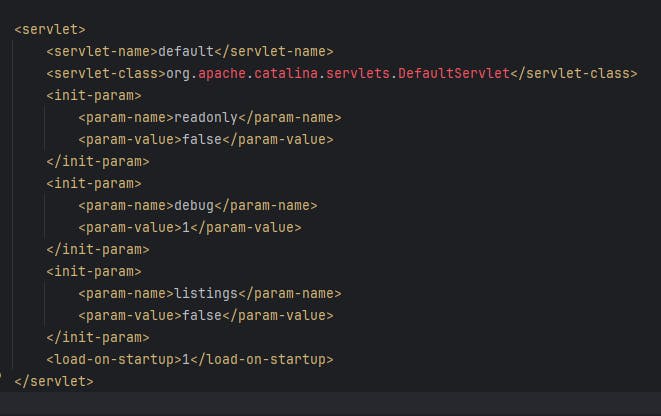Click the servlets package segment
This screenshot has width=661, height=416.
click(358, 73)
